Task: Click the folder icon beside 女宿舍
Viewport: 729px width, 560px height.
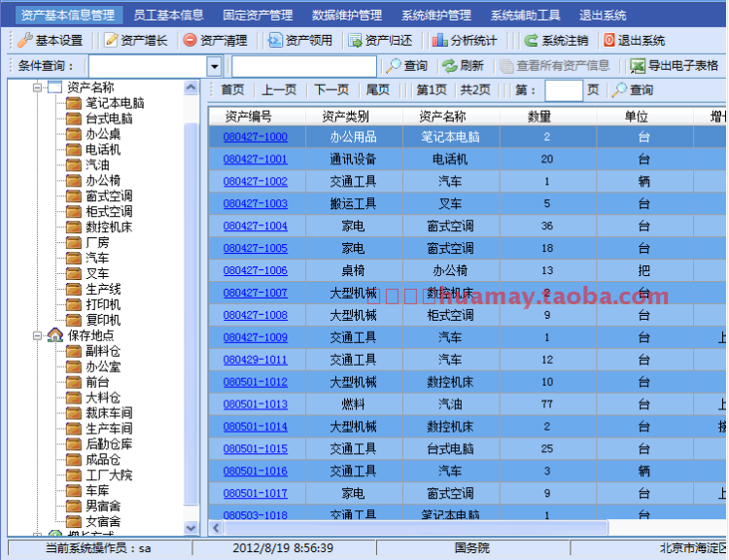Action: (x=74, y=521)
